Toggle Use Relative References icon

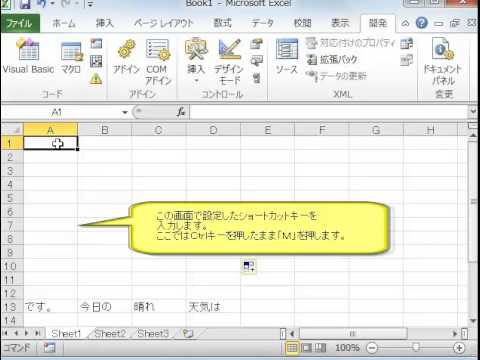click(96, 61)
